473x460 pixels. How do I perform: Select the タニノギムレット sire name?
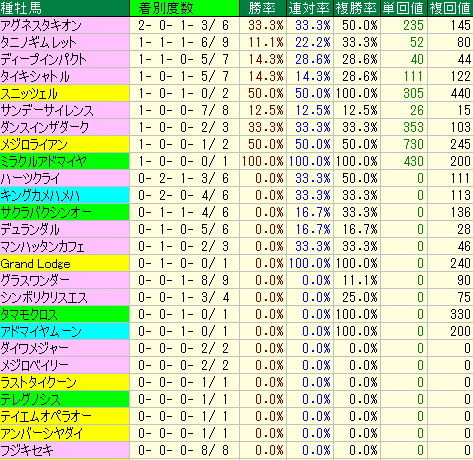click(x=39, y=42)
